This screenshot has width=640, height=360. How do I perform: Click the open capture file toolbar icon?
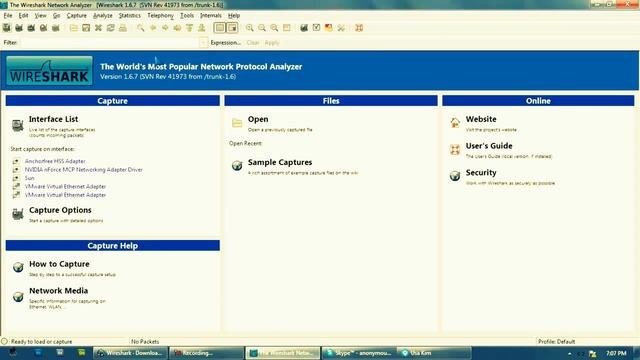pyautogui.click(x=73, y=28)
